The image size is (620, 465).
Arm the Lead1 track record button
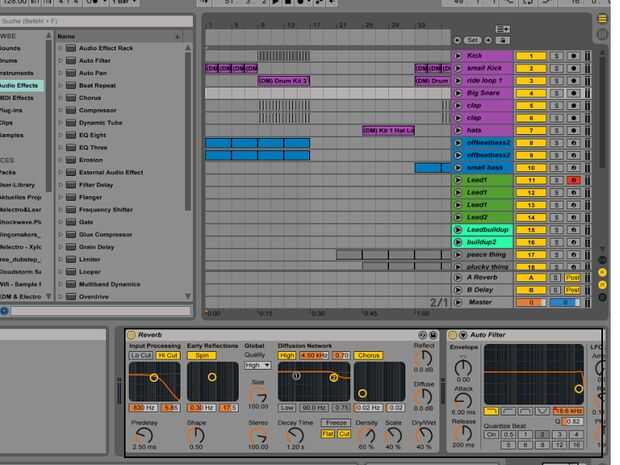[x=573, y=179]
